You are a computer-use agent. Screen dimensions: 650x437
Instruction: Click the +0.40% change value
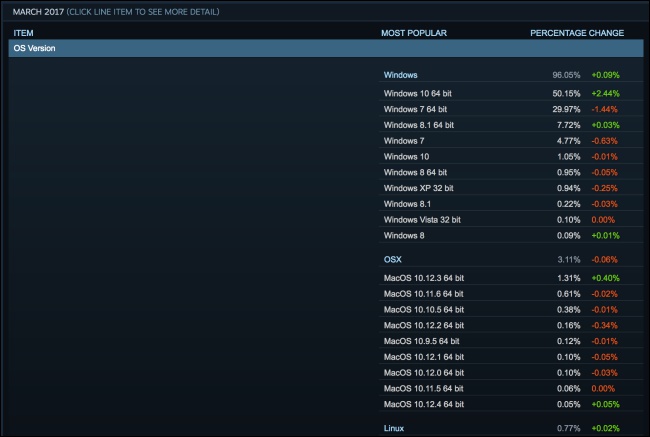pos(605,278)
